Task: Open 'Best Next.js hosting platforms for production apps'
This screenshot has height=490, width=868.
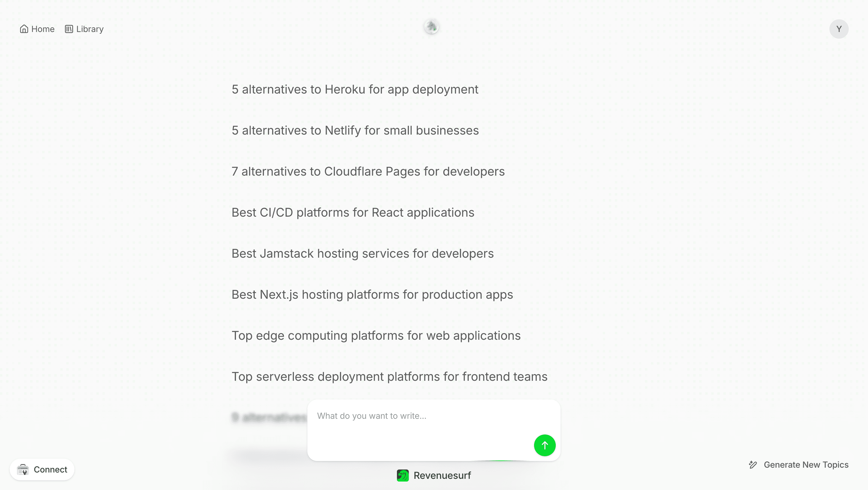Action: point(372,294)
